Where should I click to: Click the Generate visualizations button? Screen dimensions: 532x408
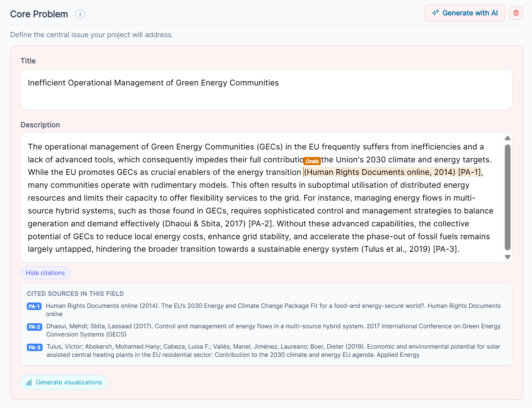pyautogui.click(x=64, y=382)
